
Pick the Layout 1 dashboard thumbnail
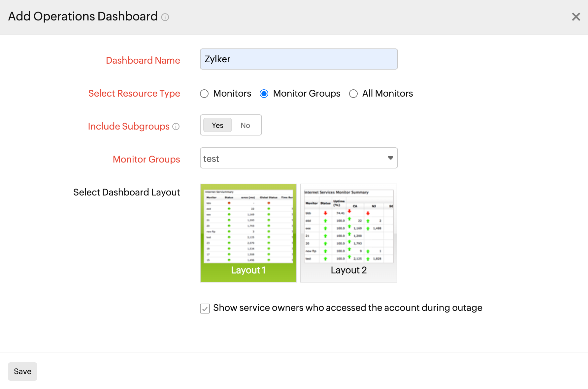click(248, 233)
